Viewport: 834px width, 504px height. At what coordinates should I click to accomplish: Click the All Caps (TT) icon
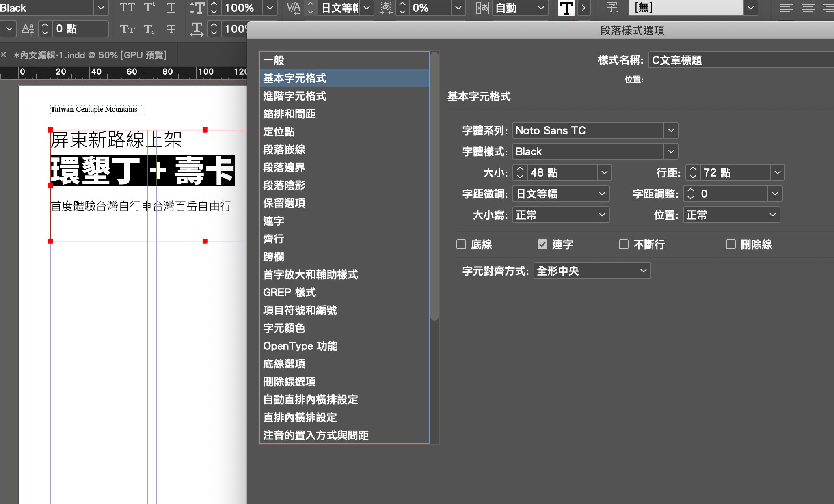click(127, 8)
